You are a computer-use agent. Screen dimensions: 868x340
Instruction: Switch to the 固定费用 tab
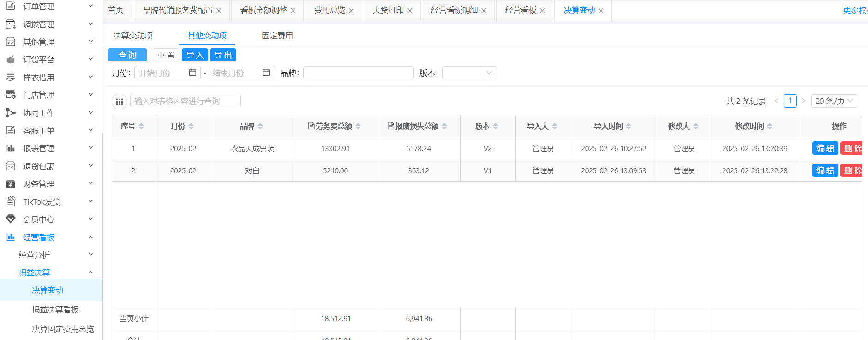pos(277,36)
